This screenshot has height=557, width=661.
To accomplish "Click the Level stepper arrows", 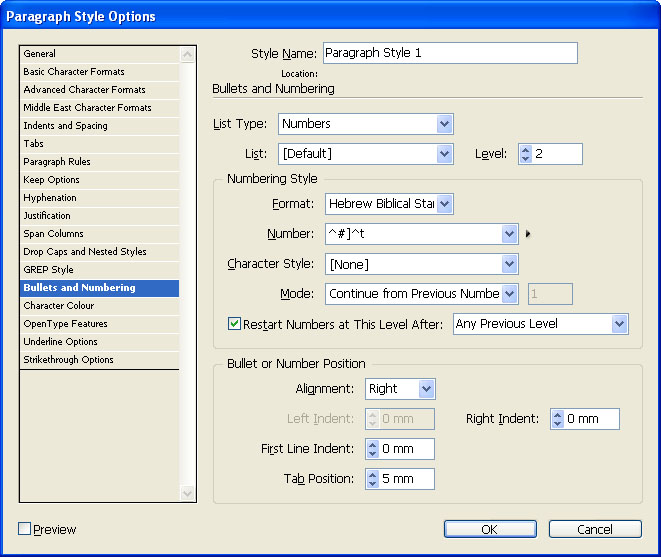I will 526,154.
